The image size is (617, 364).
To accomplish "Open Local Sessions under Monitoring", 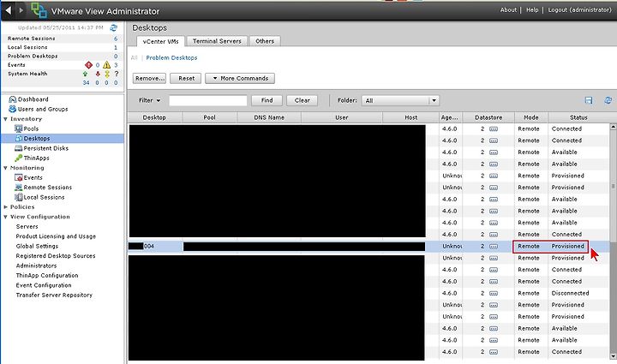I will (39, 197).
